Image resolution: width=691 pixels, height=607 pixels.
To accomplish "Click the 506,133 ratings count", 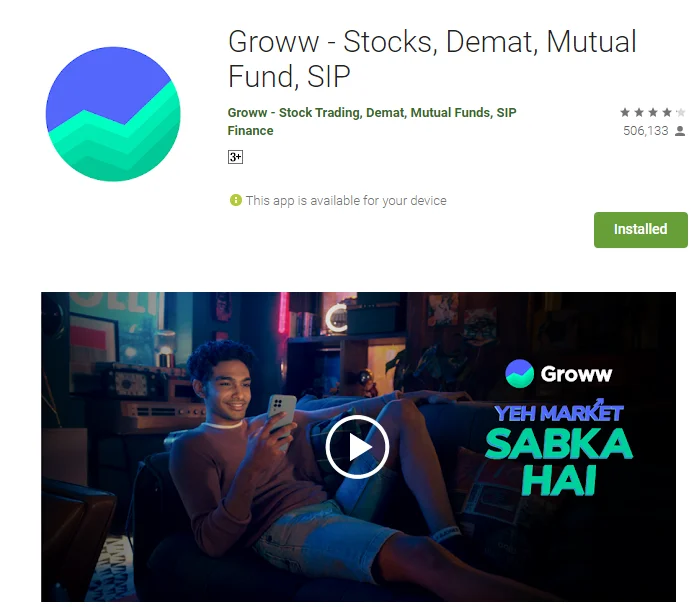I will point(646,131).
